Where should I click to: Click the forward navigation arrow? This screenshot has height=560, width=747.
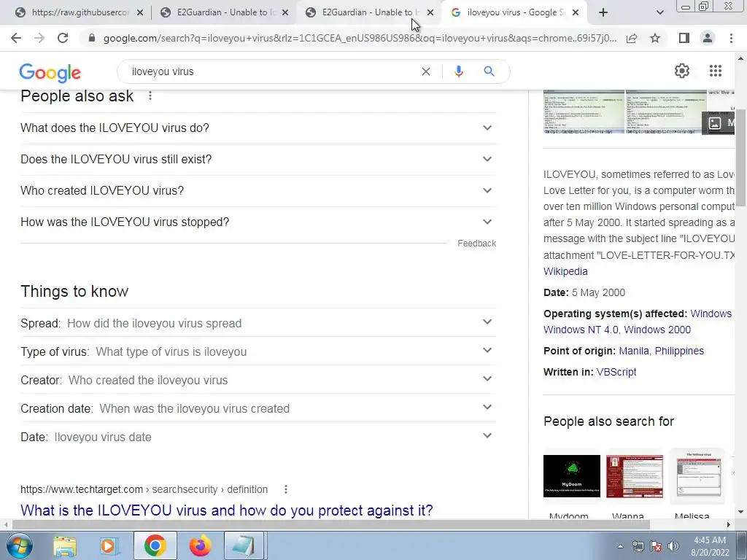click(x=39, y=38)
